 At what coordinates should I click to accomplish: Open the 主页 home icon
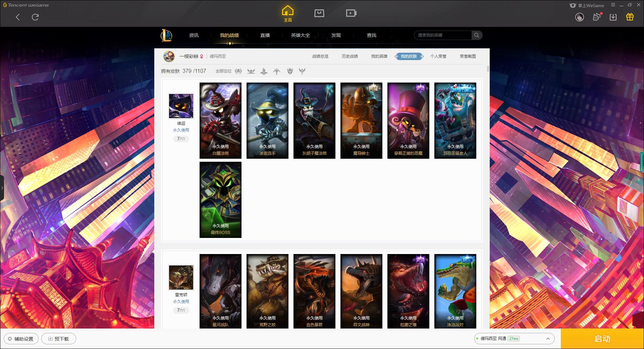(288, 14)
